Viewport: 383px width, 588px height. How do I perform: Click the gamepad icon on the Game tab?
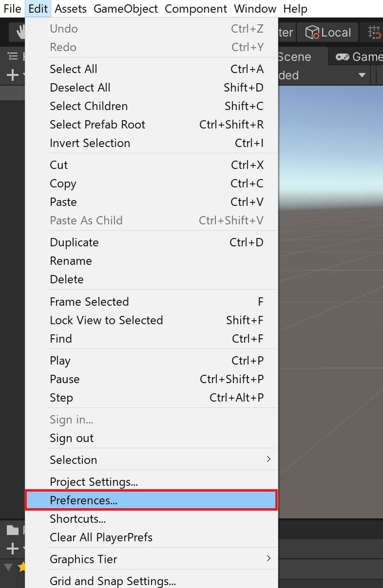pyautogui.click(x=343, y=56)
